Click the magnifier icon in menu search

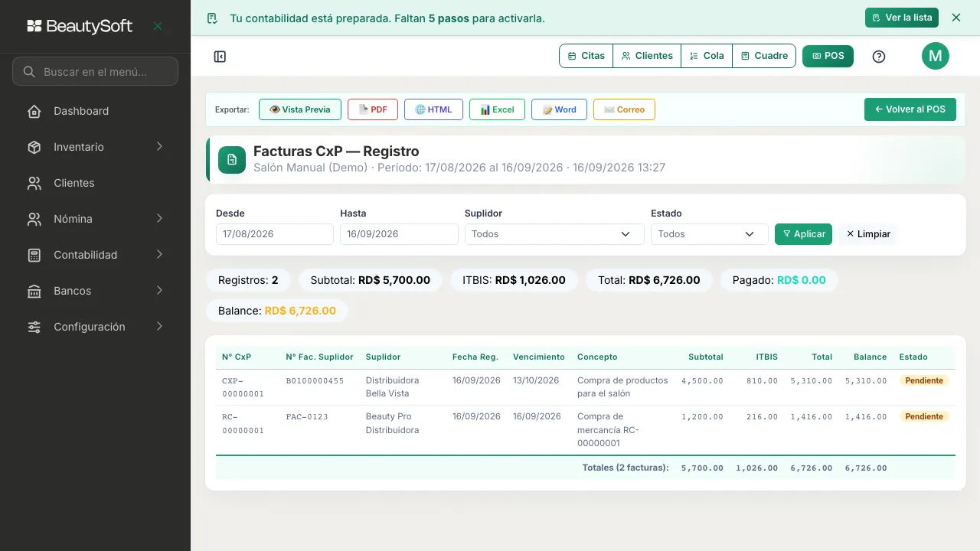29,72
